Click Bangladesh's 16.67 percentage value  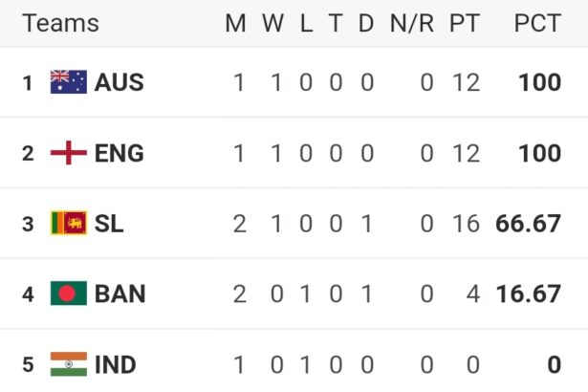point(529,294)
